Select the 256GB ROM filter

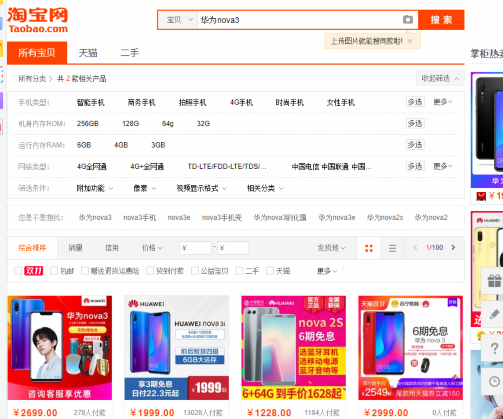[88, 124]
